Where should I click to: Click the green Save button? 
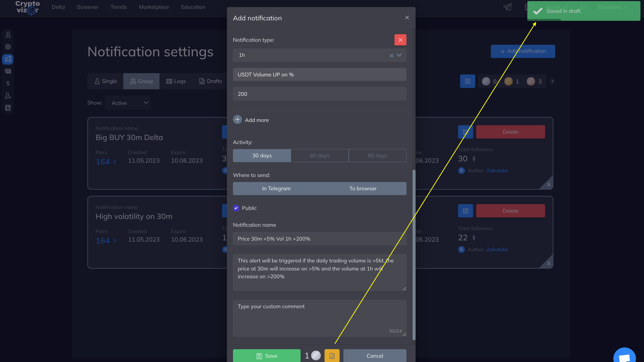pyautogui.click(x=266, y=356)
